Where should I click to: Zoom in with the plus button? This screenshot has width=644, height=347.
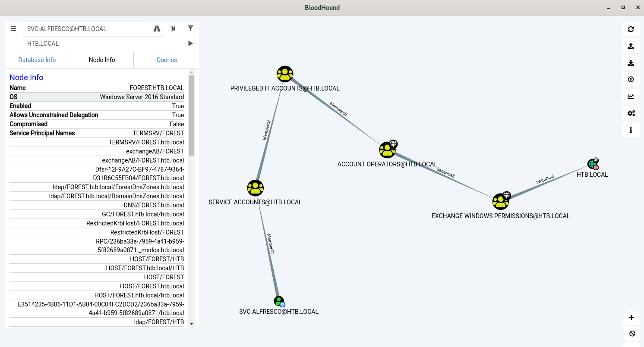click(x=631, y=318)
